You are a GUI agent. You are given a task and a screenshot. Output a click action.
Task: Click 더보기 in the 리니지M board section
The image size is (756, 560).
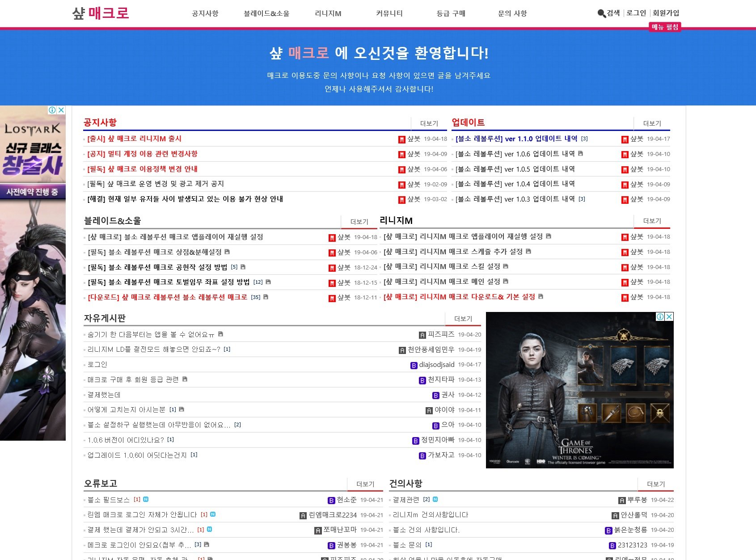pos(652,221)
